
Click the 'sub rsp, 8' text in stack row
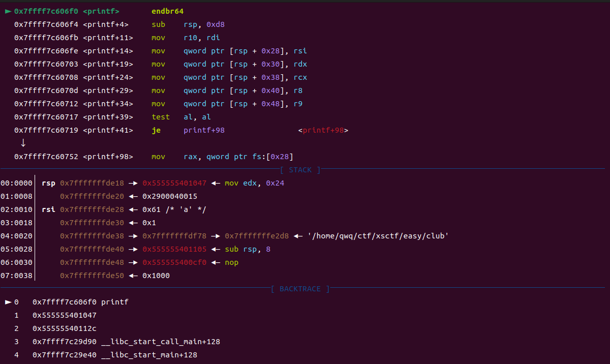click(247, 249)
